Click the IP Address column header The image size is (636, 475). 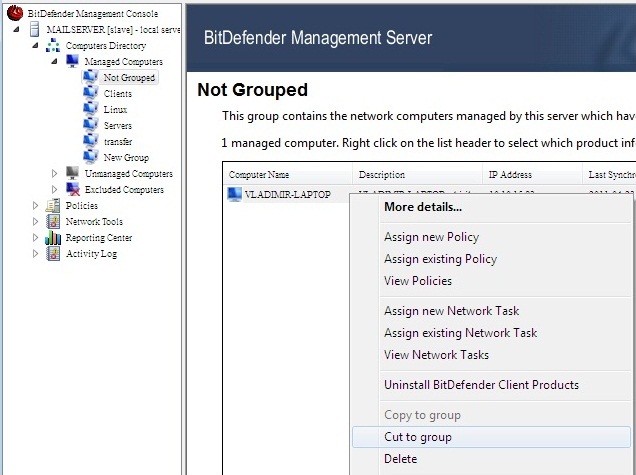click(532, 174)
